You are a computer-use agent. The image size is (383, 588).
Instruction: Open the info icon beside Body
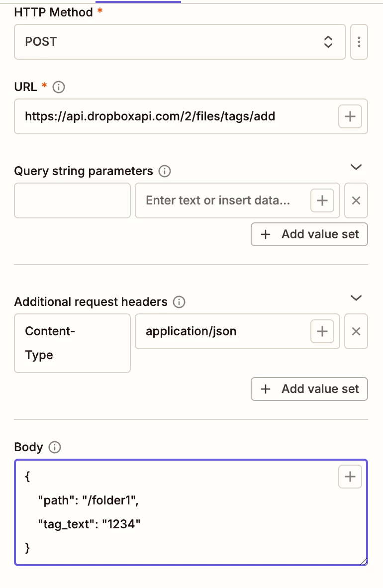coord(55,447)
